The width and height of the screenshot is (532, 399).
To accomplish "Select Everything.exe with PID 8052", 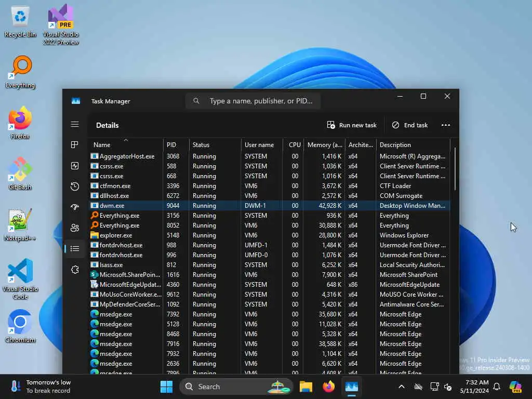I will click(x=270, y=225).
